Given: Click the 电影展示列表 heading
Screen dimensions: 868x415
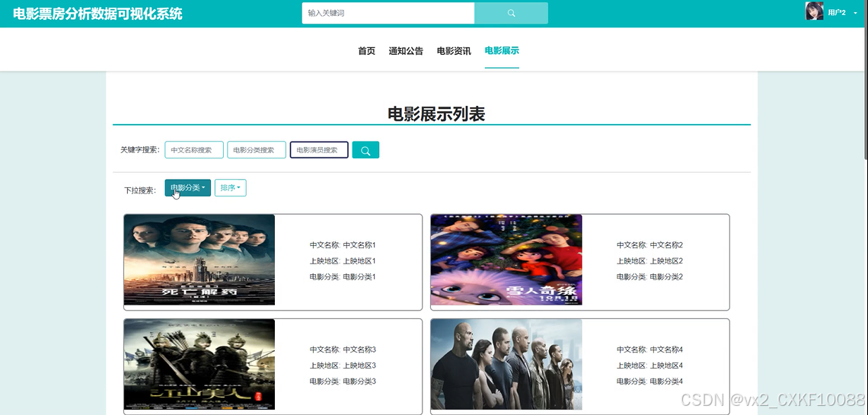Looking at the screenshot, I should pyautogui.click(x=436, y=114).
